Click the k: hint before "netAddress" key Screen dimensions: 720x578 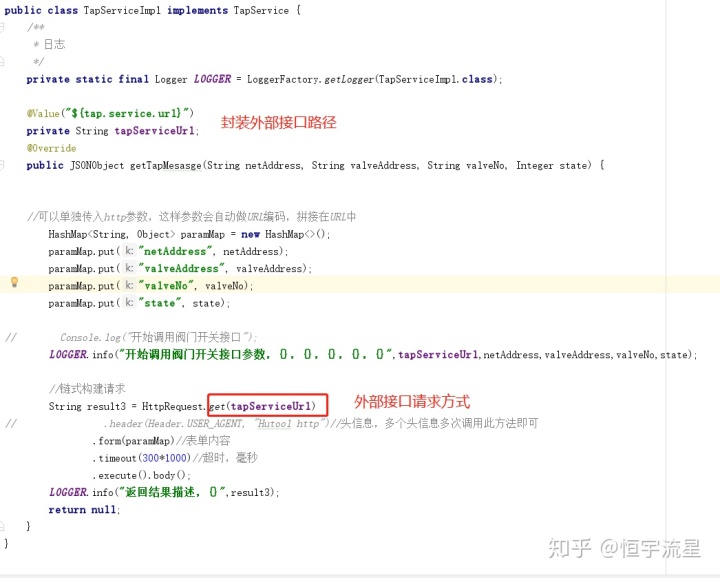129,251
